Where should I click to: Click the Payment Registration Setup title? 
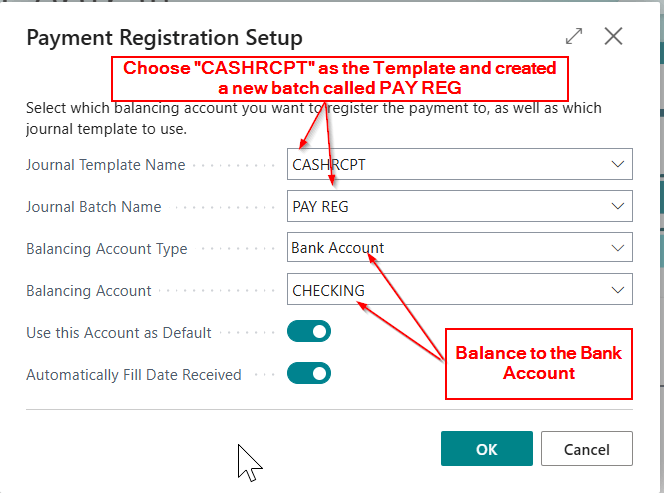164,39
